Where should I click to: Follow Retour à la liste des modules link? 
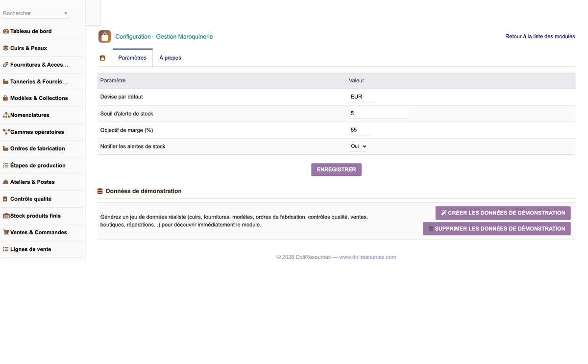coord(540,36)
